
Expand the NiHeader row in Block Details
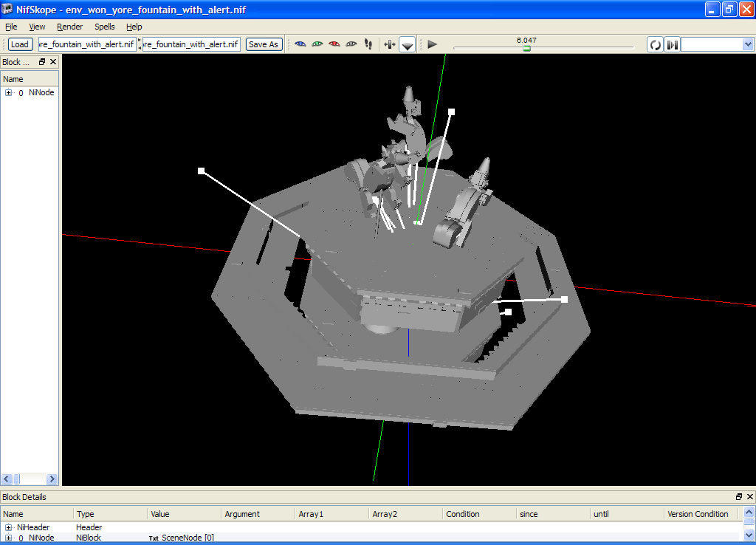[9, 527]
